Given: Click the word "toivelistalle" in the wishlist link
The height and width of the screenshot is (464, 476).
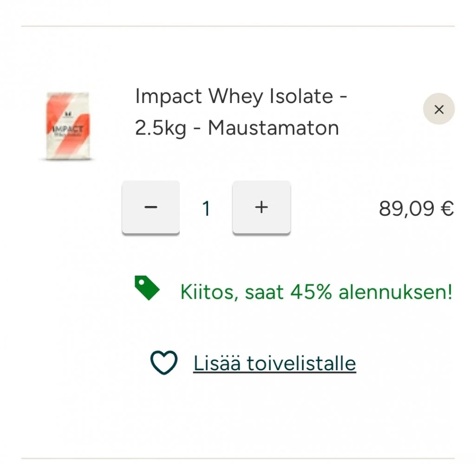Looking at the screenshot, I should click(x=301, y=363).
